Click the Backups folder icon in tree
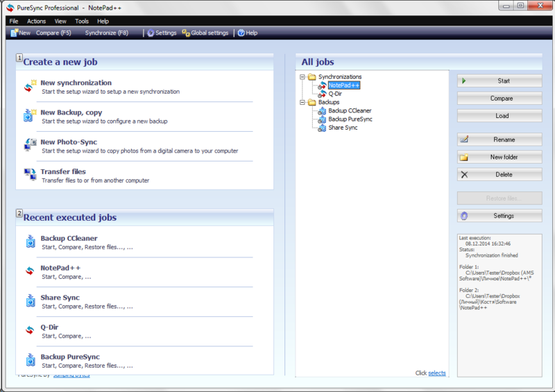The height and width of the screenshot is (392, 555). [x=311, y=103]
